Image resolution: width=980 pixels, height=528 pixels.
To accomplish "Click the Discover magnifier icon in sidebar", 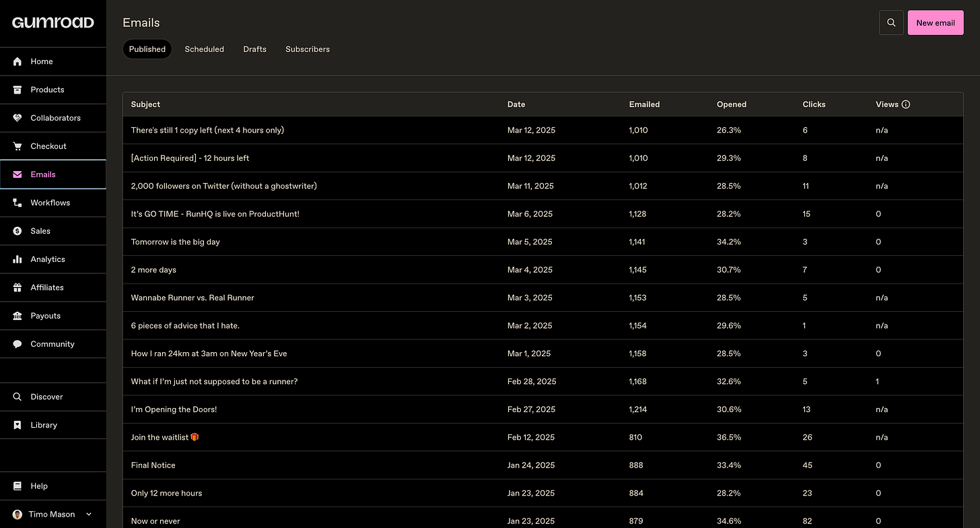I will [17, 397].
